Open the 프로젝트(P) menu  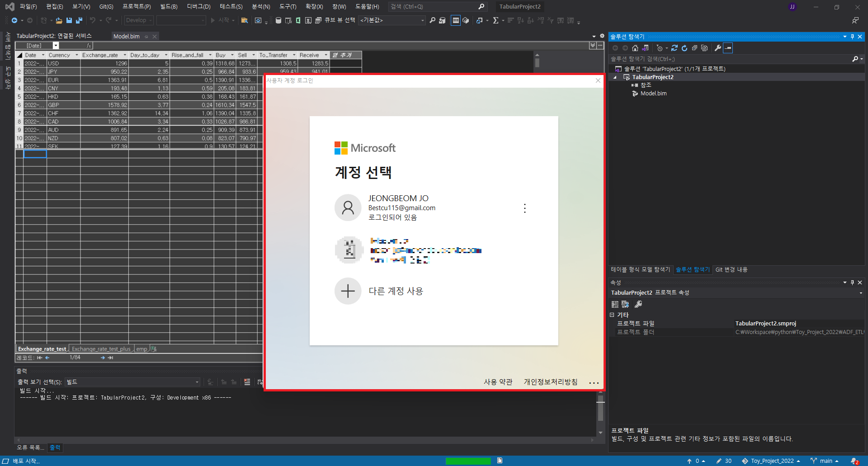[137, 7]
